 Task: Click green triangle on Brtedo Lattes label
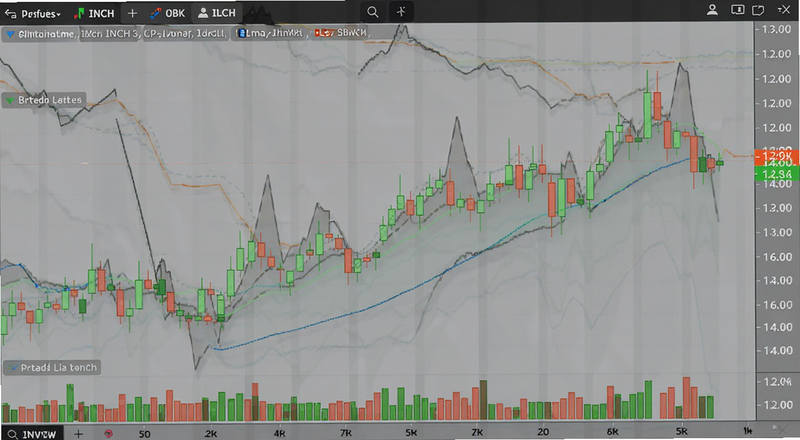[x=10, y=101]
